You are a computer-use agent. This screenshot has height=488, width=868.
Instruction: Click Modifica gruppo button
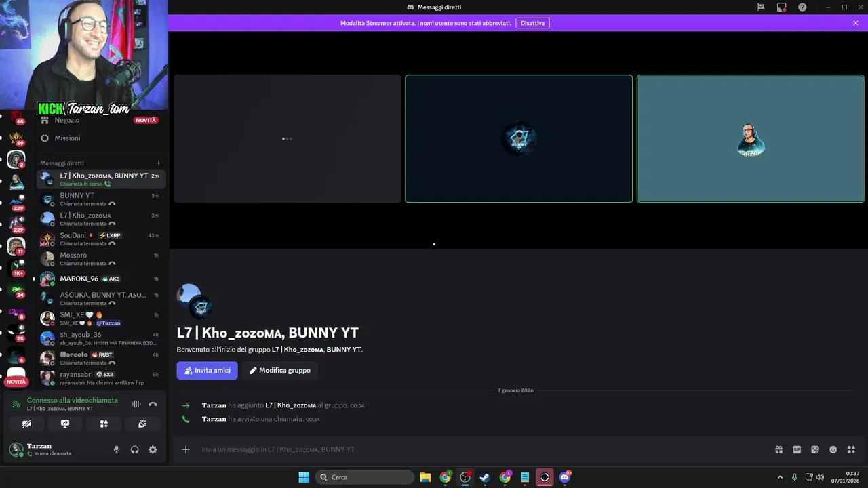coord(280,371)
